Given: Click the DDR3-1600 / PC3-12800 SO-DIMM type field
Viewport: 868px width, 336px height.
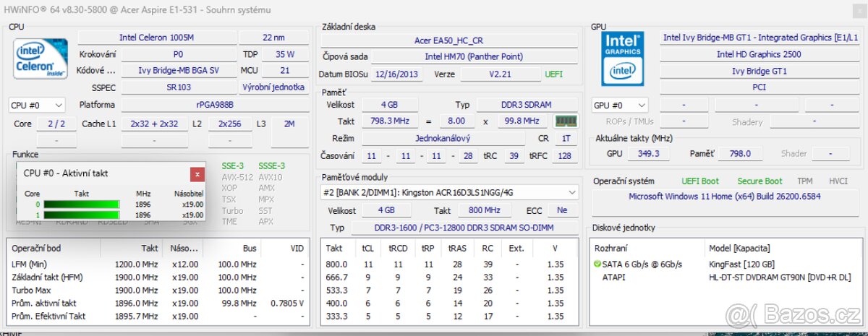Looking at the screenshot, I should [464, 228].
